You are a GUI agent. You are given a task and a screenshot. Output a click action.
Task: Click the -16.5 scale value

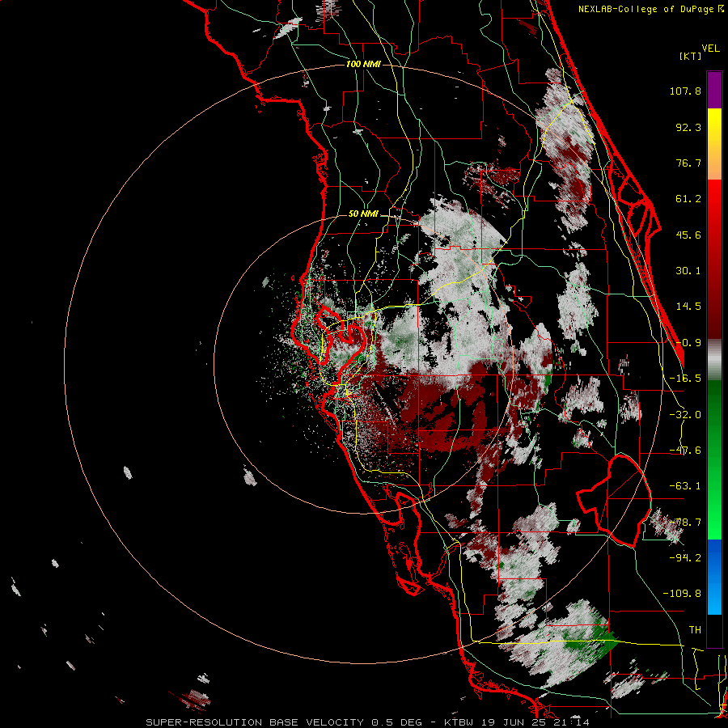(x=685, y=379)
